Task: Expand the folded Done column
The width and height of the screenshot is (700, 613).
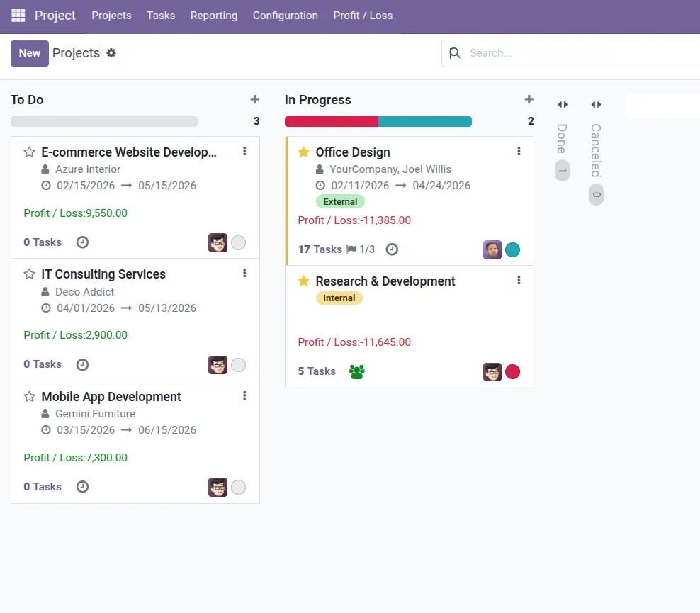Action: pyautogui.click(x=563, y=104)
